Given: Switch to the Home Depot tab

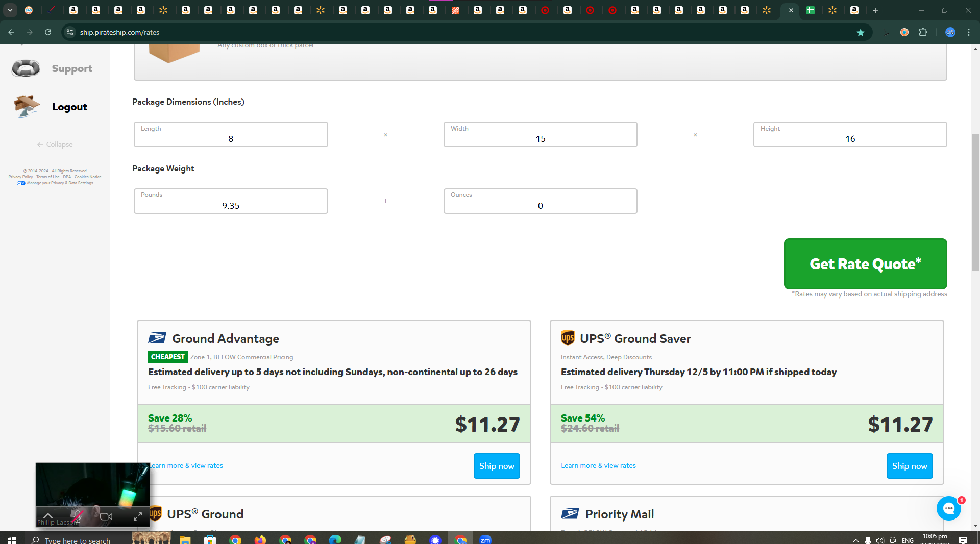Looking at the screenshot, I should pos(455,10).
